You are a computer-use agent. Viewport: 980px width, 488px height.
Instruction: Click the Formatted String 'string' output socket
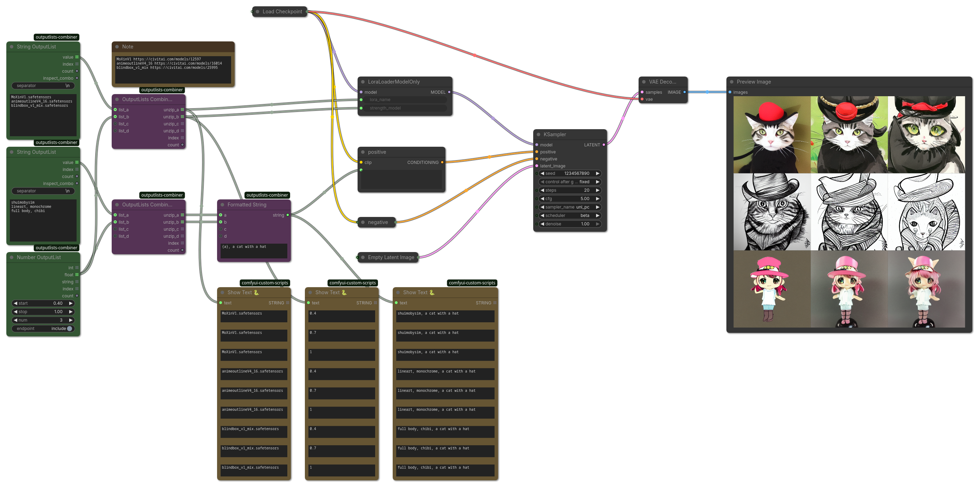[x=288, y=215]
